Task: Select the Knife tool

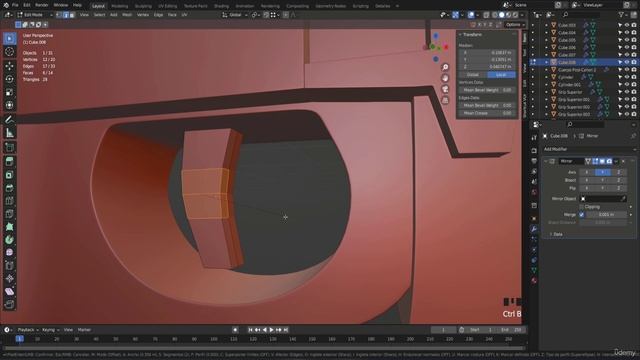Action: [9, 214]
